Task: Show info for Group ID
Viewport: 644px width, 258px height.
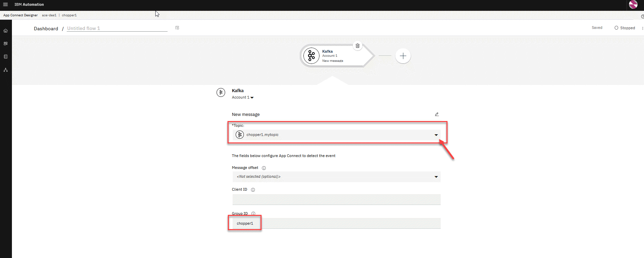Action: point(253,213)
